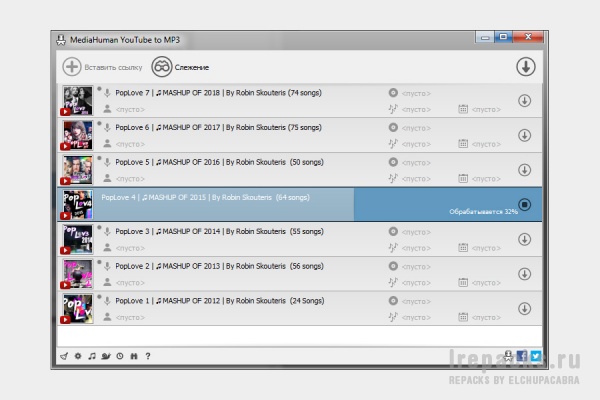Image resolution: width=600 pixels, height=400 pixels.
Task: Download PopLove 5 MASHUP OF 2016 track
Action: pos(525,170)
